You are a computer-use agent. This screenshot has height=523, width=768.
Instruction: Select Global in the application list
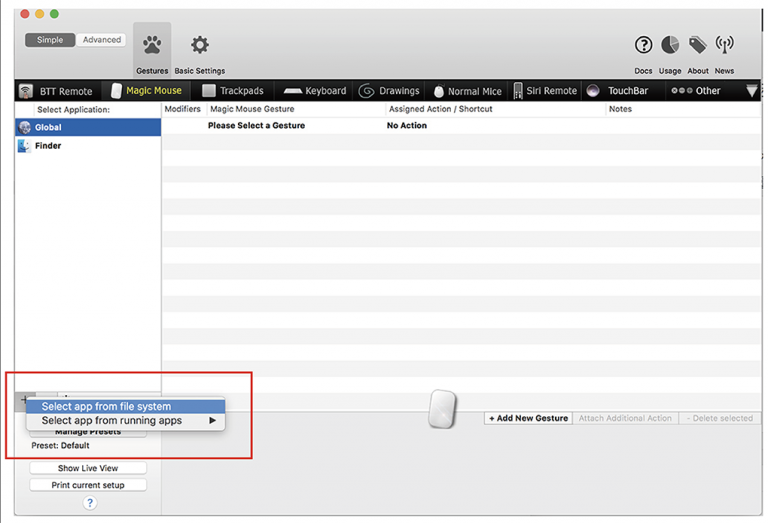tap(88, 127)
